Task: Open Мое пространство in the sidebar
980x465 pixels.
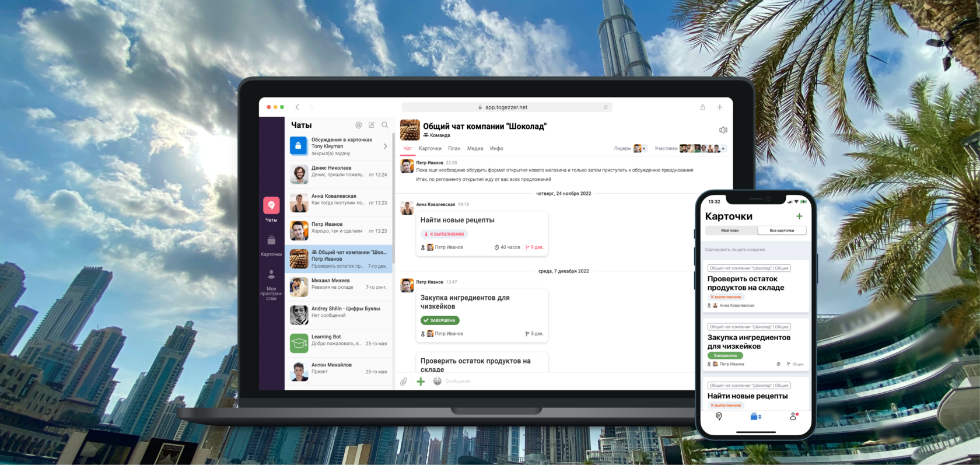Action: (x=271, y=285)
